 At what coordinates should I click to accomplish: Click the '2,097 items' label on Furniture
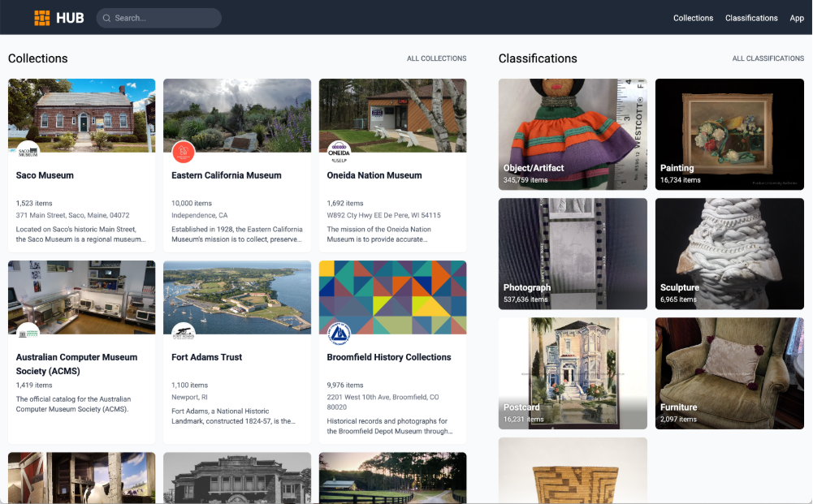(x=678, y=419)
